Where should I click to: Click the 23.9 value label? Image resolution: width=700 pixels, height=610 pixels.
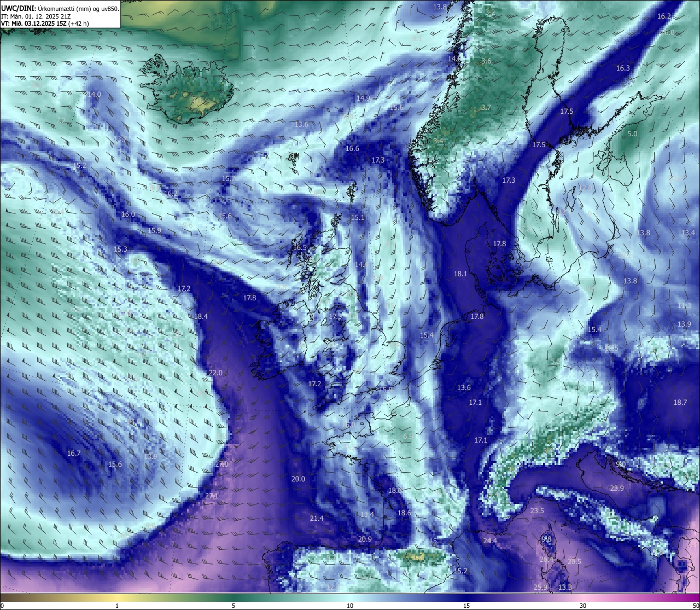pyautogui.click(x=617, y=488)
